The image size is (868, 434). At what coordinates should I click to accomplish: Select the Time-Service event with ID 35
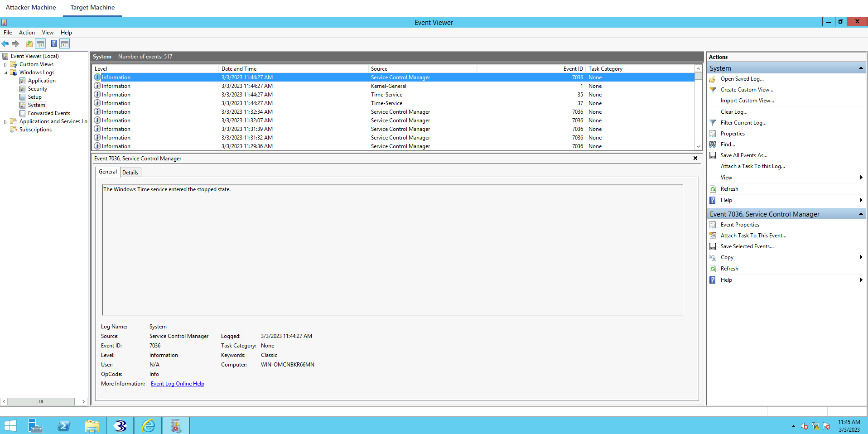pyautogui.click(x=393, y=95)
